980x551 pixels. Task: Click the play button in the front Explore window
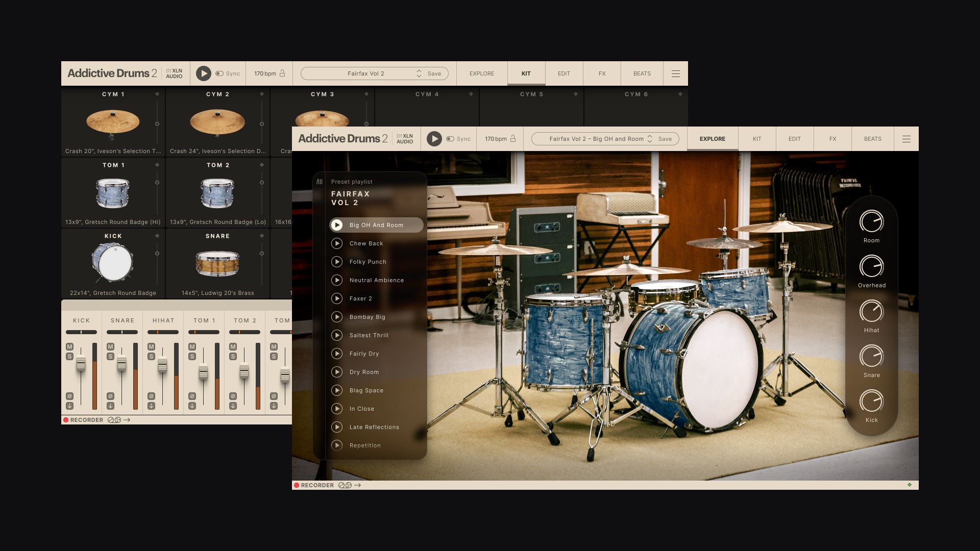[x=434, y=139]
